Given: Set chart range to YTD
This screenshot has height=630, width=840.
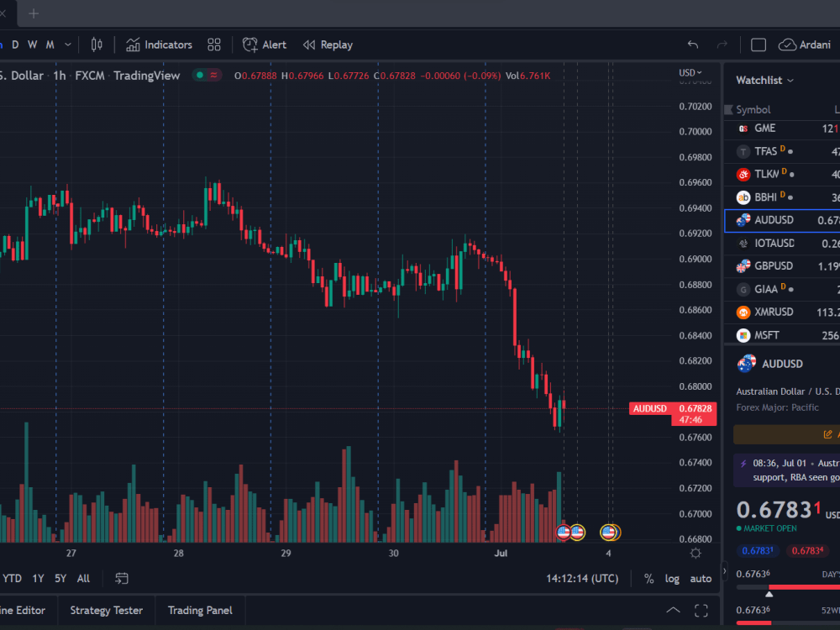Looking at the screenshot, I should pos(13,579).
